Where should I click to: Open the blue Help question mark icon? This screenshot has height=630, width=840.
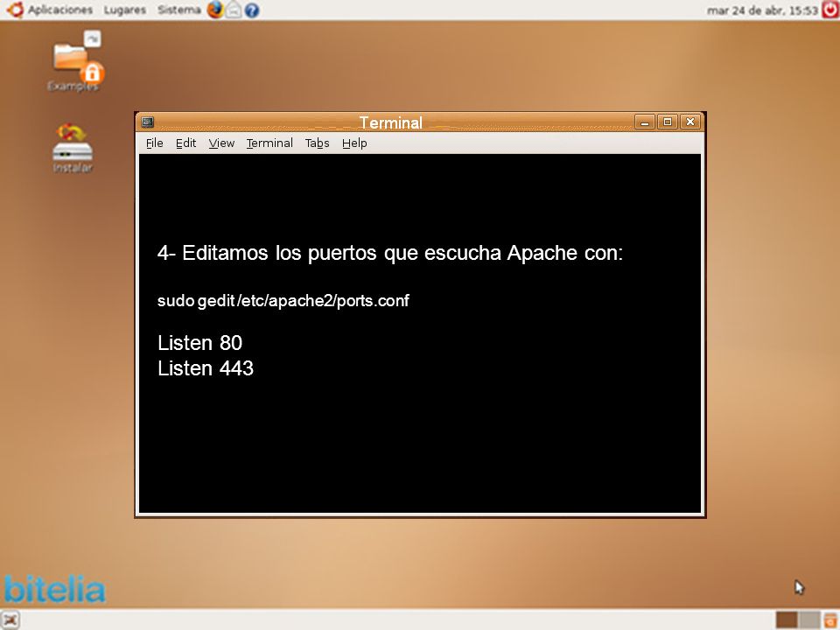pyautogui.click(x=252, y=10)
